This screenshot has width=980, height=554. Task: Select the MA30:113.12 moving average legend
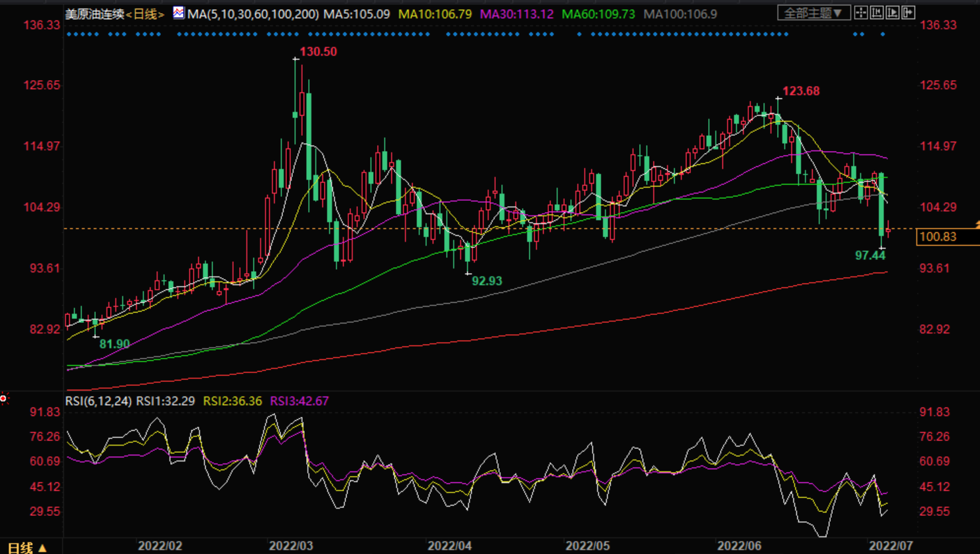coord(517,14)
